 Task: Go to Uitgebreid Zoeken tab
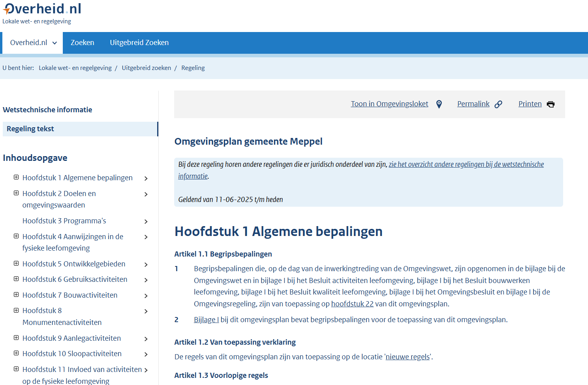point(139,43)
